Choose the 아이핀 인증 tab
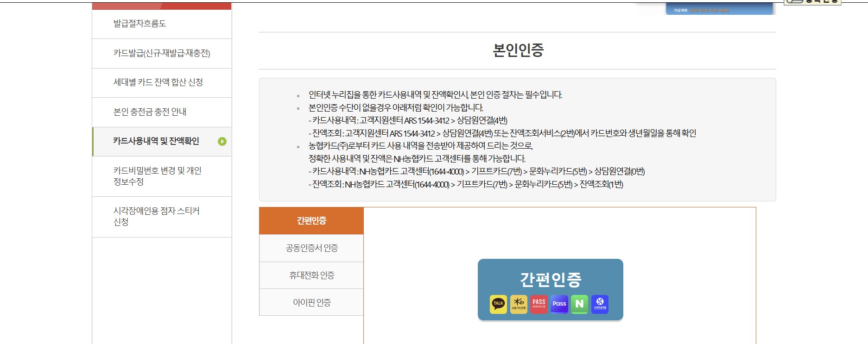Image resolution: width=868 pixels, height=344 pixels. click(x=311, y=302)
